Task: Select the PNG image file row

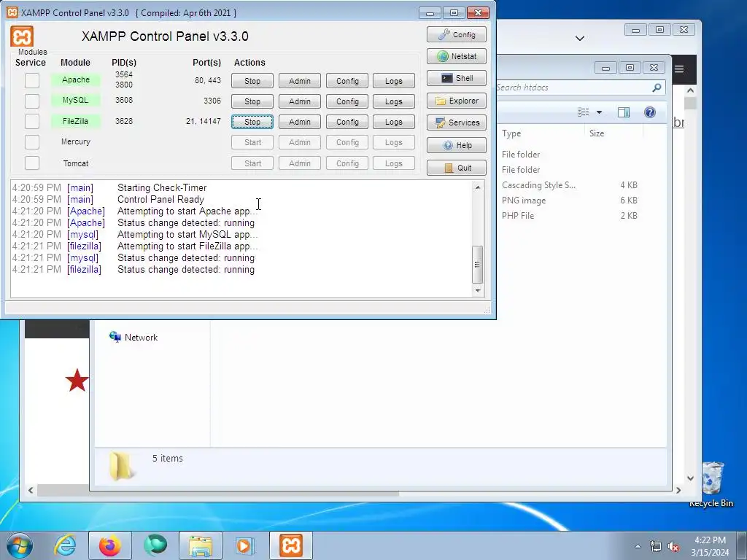Action: pyautogui.click(x=570, y=200)
